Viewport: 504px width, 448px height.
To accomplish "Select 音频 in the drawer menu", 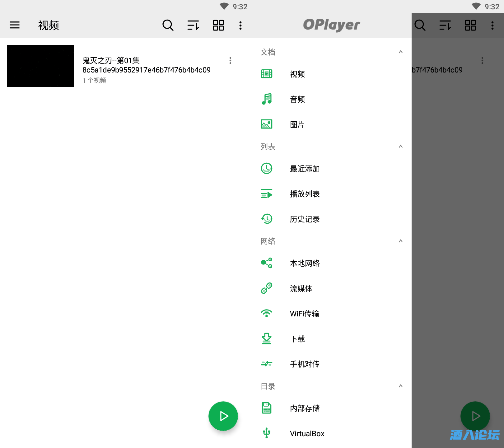I will pos(297,99).
